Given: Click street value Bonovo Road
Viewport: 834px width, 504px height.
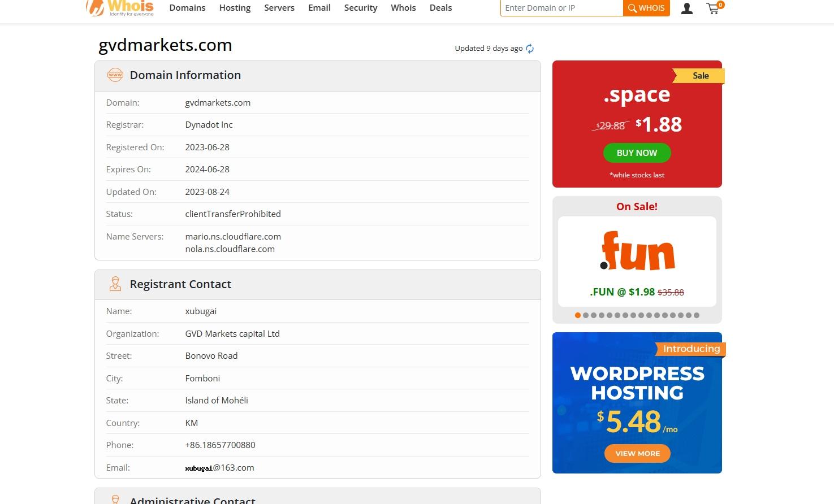Looking at the screenshot, I should (211, 356).
